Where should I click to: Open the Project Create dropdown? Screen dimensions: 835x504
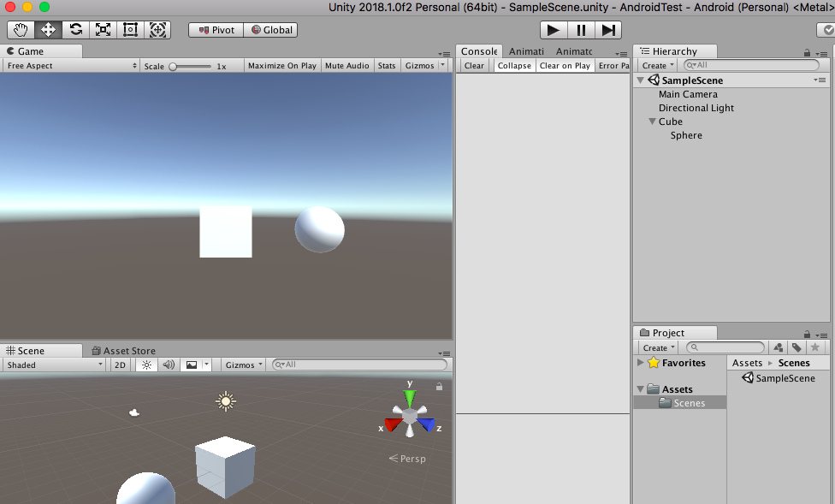click(x=658, y=347)
